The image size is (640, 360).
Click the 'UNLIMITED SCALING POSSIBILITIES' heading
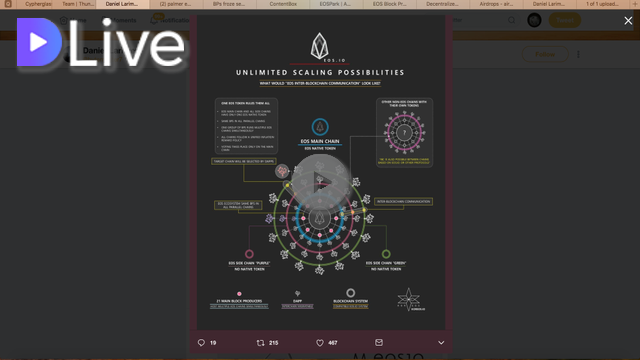pos(320,73)
